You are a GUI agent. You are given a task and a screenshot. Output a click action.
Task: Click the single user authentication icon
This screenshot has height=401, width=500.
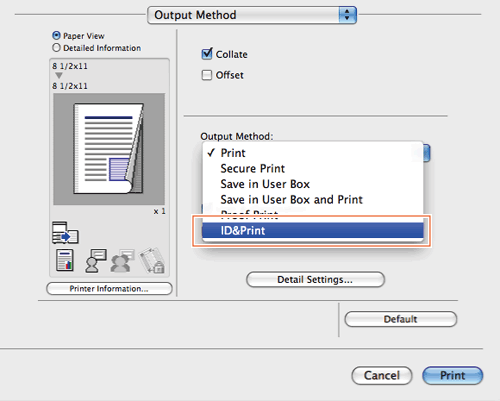click(x=95, y=261)
